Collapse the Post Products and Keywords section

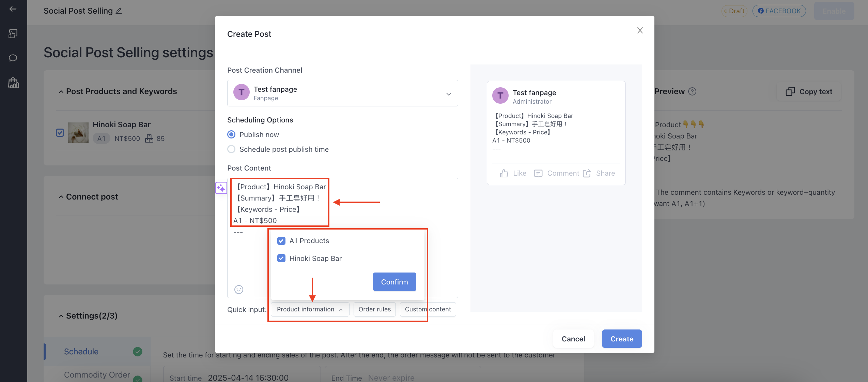61,91
